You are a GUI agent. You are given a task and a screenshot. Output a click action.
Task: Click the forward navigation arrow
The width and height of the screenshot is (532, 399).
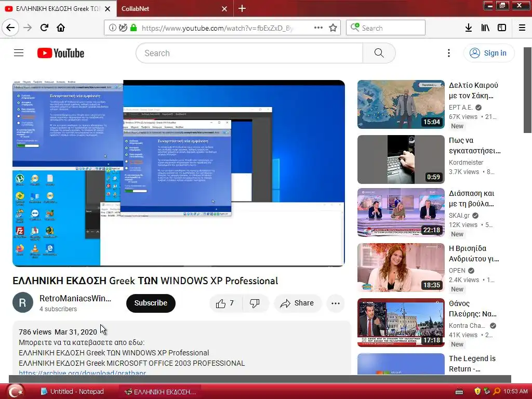pyautogui.click(x=28, y=28)
